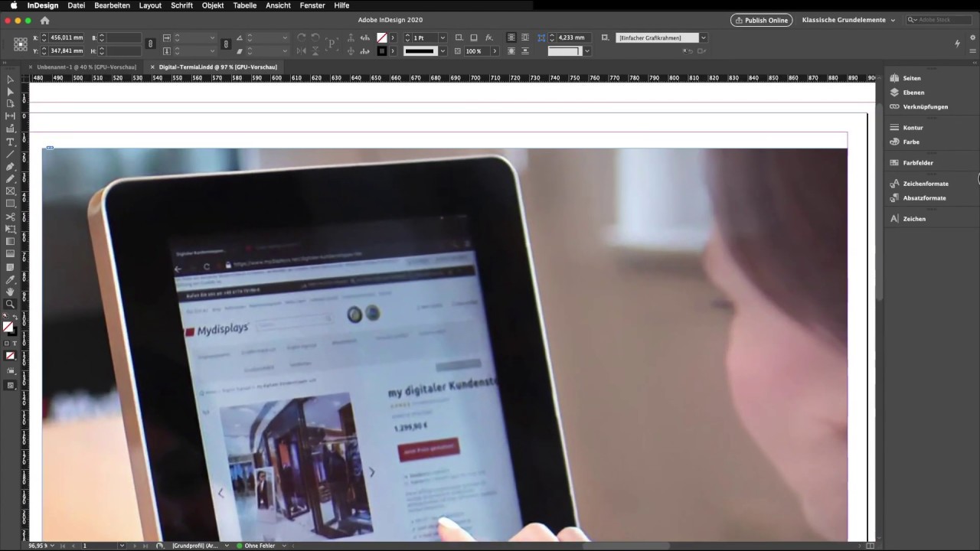Open the control panel settings gear
This screenshot has height=551, width=980.
click(972, 37)
